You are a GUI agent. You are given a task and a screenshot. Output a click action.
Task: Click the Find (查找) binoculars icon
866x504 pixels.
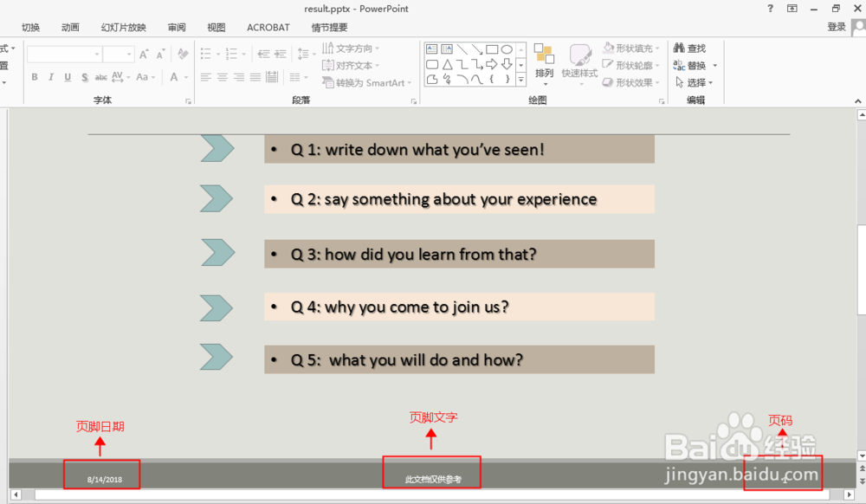pyautogui.click(x=679, y=48)
